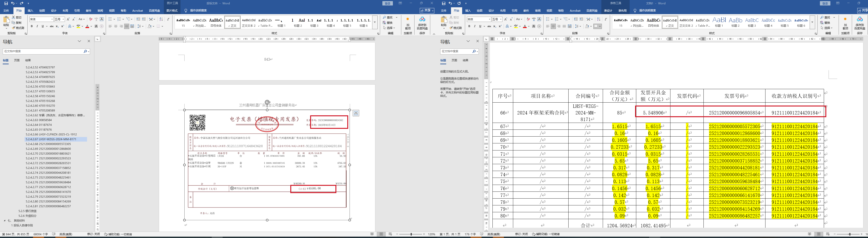Open 插入 tab in 投标文件 window
This screenshot has height=238, width=868.
pyautogui.click(x=30, y=10)
